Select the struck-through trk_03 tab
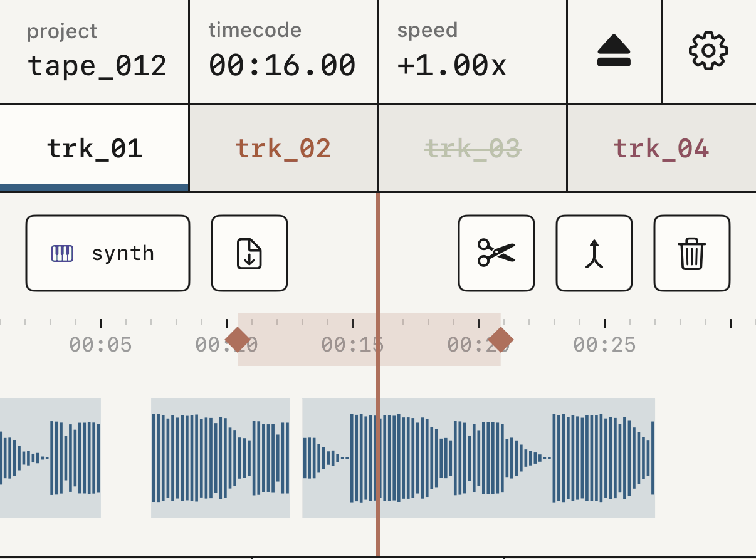The image size is (756, 559). pos(473,148)
